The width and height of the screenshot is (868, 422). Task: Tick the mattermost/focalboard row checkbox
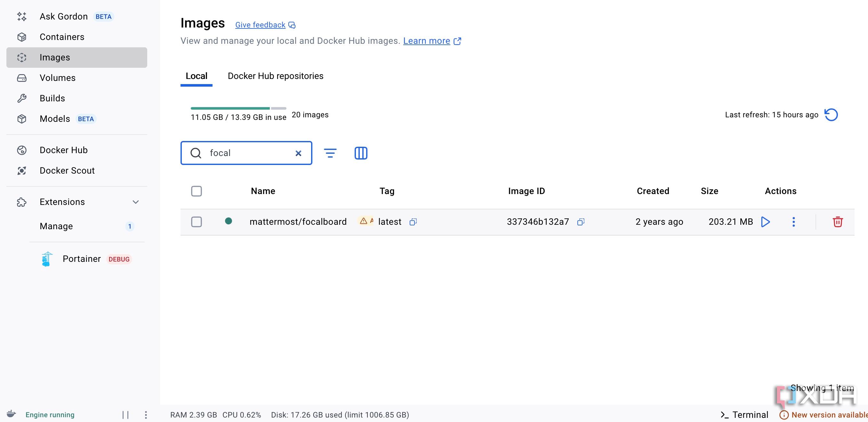point(197,222)
